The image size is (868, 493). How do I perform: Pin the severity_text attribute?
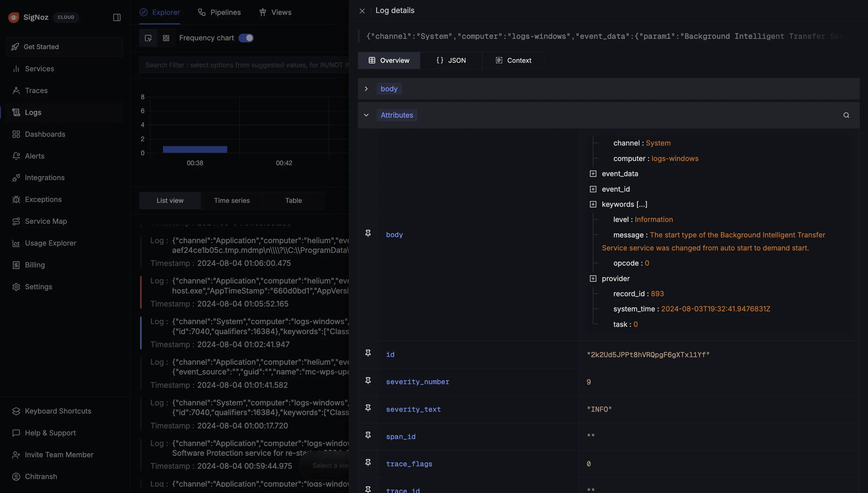368,408
